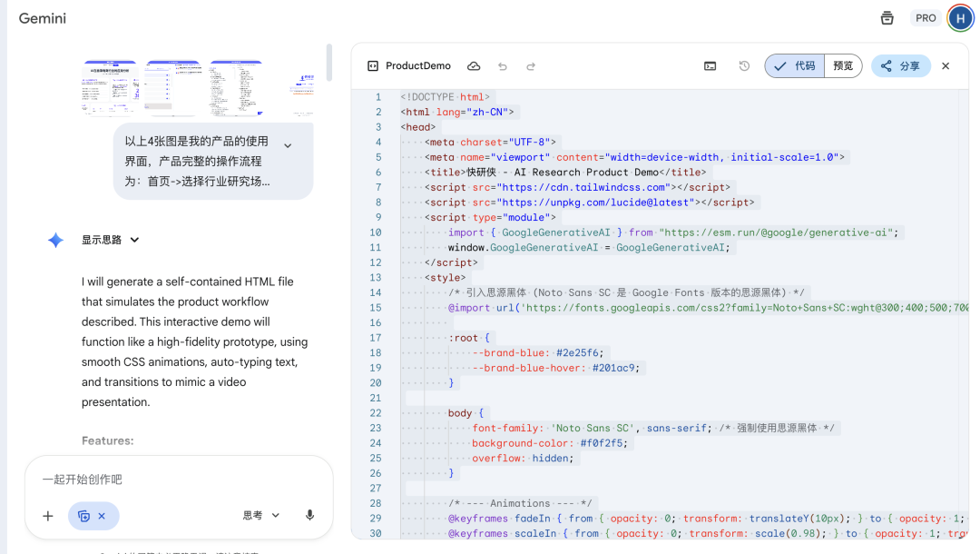The image size is (980, 554).
Task: Expand the truncated user prompt message
Action: pos(288,146)
